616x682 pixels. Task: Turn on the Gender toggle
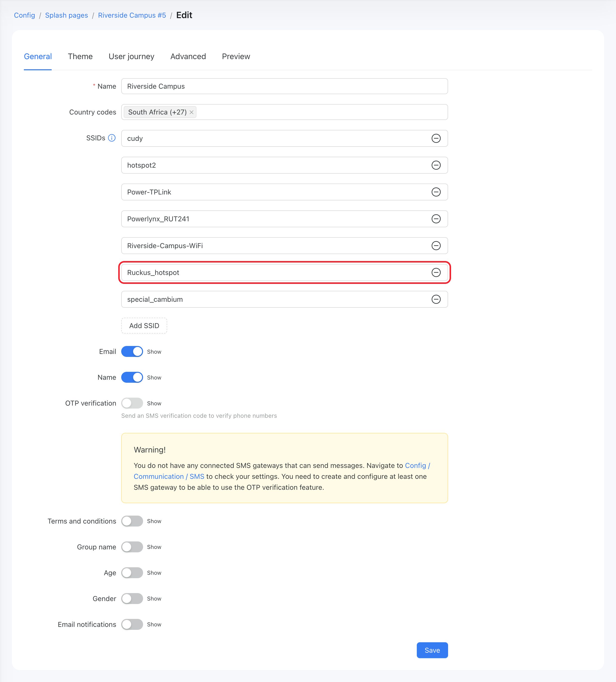tap(132, 599)
